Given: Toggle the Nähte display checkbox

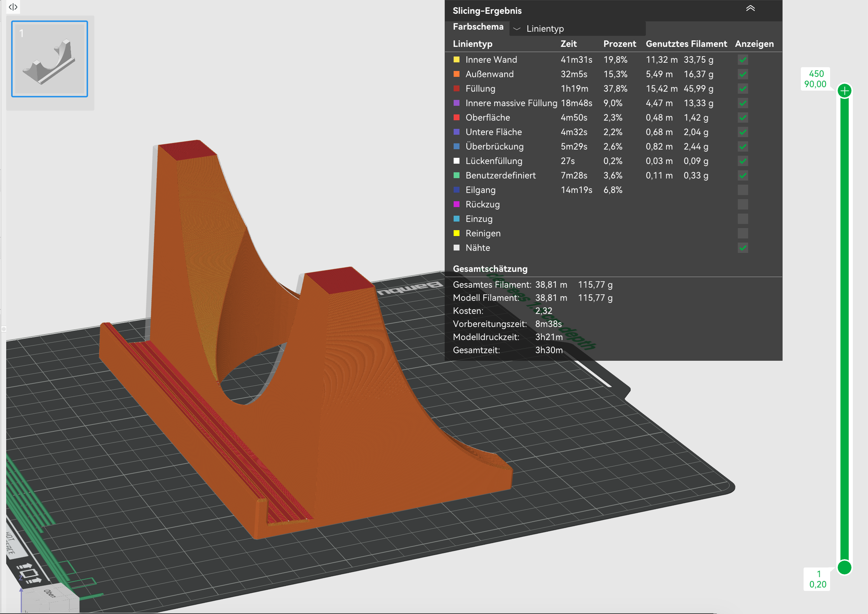Looking at the screenshot, I should coord(743,248).
